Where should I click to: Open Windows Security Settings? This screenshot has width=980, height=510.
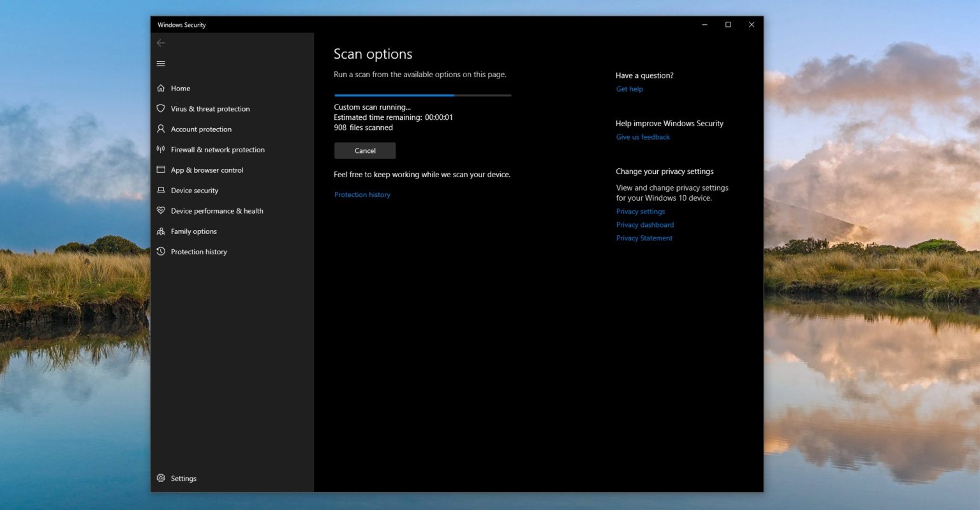pos(183,478)
